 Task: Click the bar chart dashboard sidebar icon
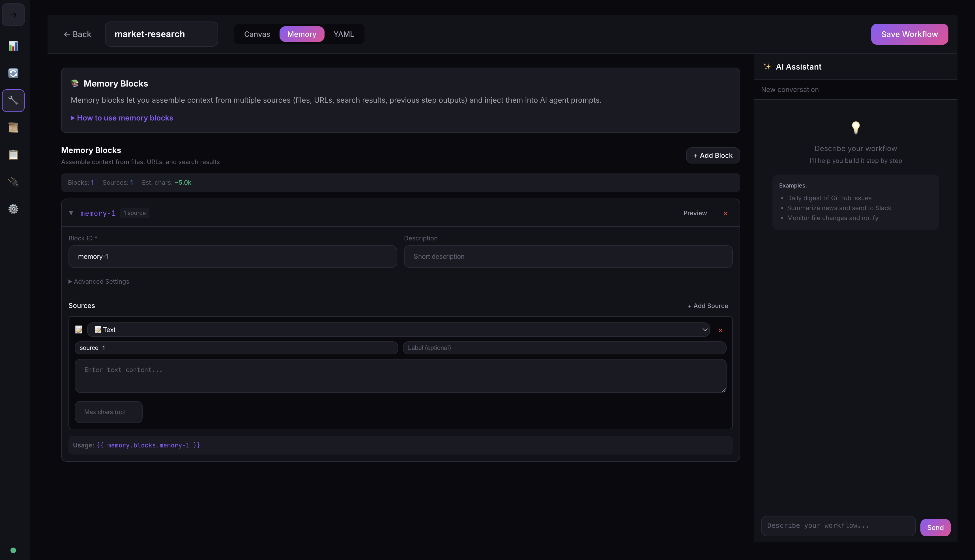pyautogui.click(x=13, y=46)
